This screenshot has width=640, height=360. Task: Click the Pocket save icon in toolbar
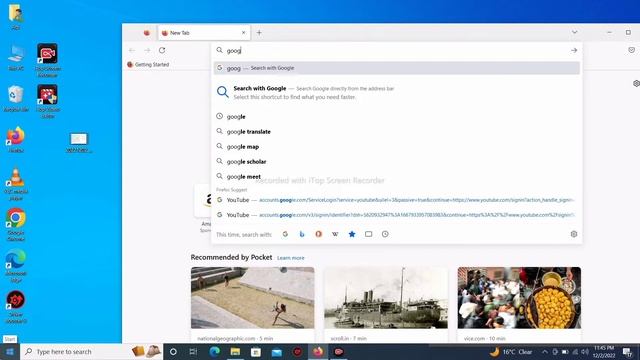(x=631, y=50)
